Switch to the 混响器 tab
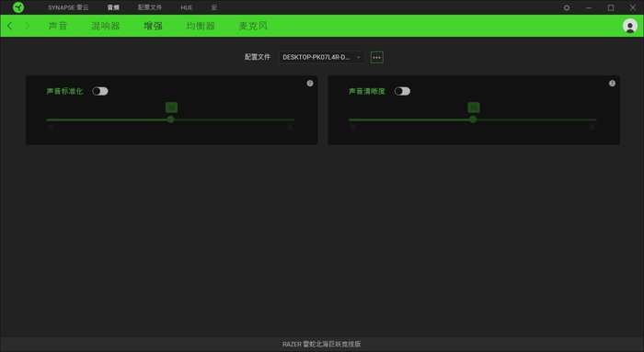This screenshot has height=352, width=644. click(x=106, y=26)
